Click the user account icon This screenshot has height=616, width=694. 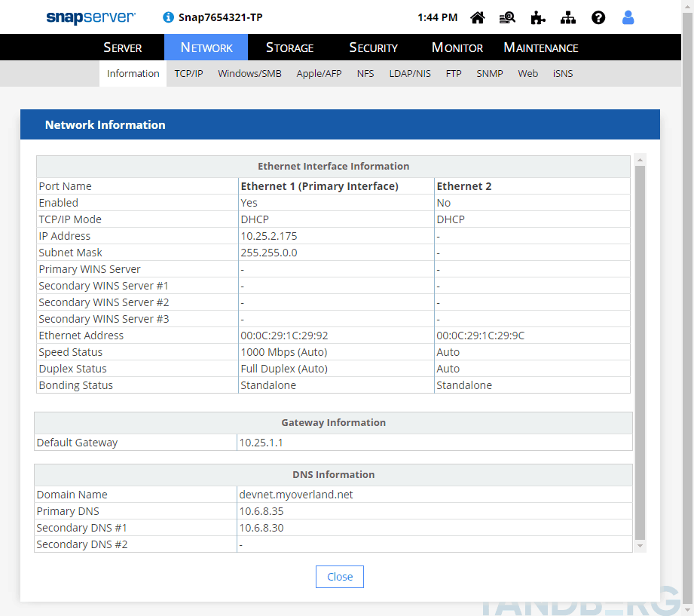(628, 17)
